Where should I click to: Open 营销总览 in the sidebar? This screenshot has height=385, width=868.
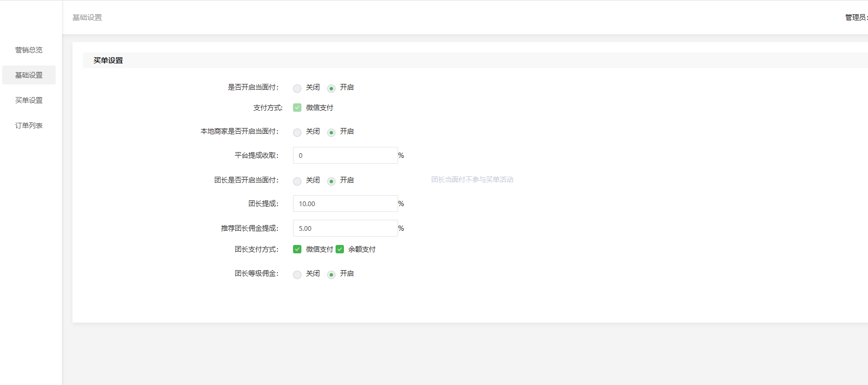tap(29, 50)
